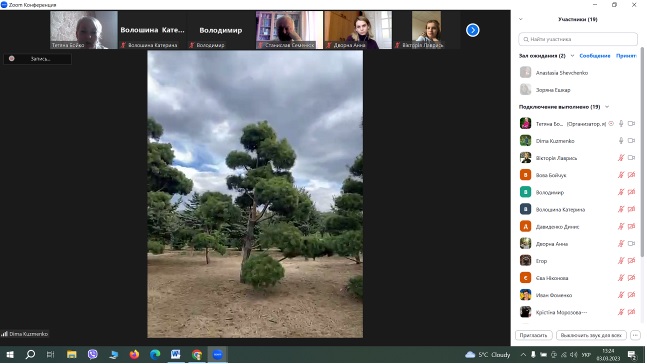Admit all waiting room participants

tap(626, 56)
